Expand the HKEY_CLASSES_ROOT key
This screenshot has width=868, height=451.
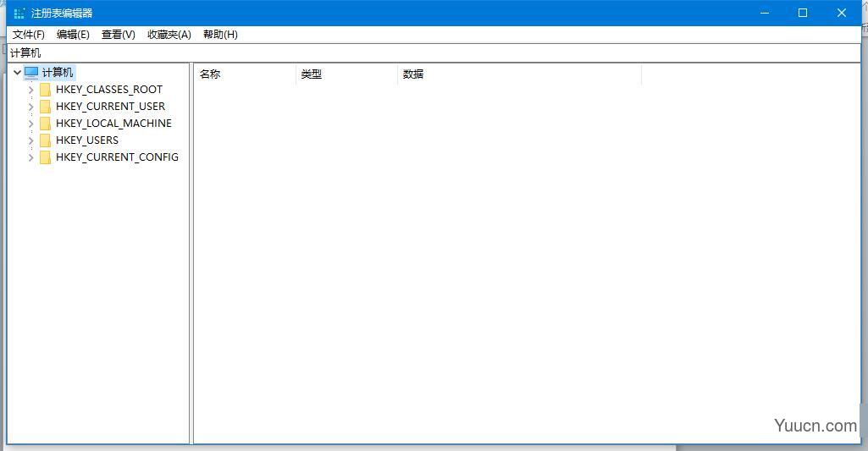click(x=31, y=90)
